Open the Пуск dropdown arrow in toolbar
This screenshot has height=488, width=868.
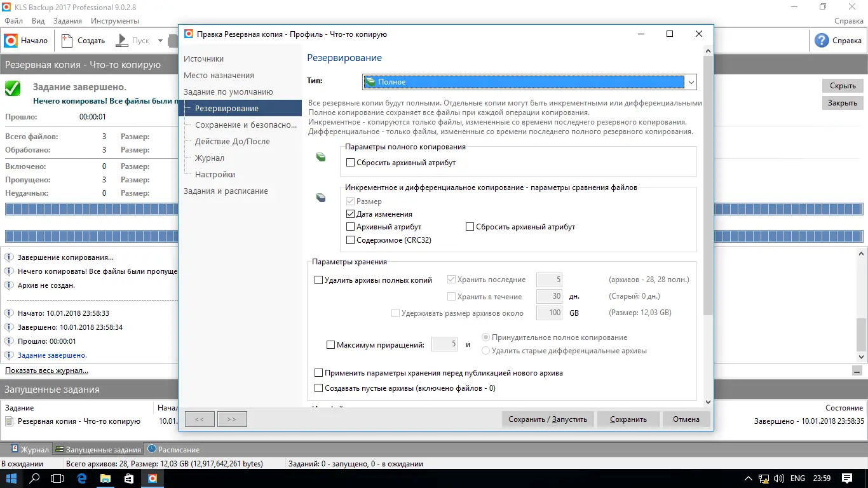(160, 41)
